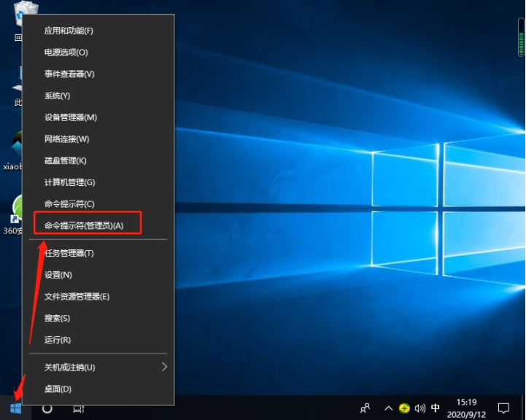Select 任务管理器(T) menu entry
The width and height of the screenshot is (526, 420).
click(x=69, y=253)
